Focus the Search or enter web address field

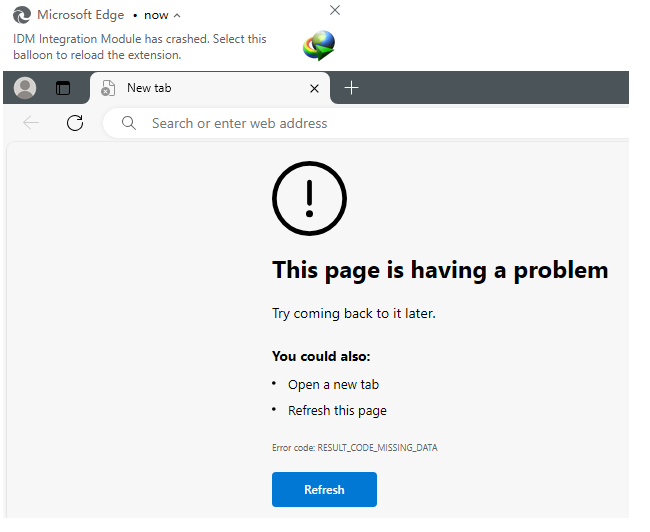coord(366,123)
